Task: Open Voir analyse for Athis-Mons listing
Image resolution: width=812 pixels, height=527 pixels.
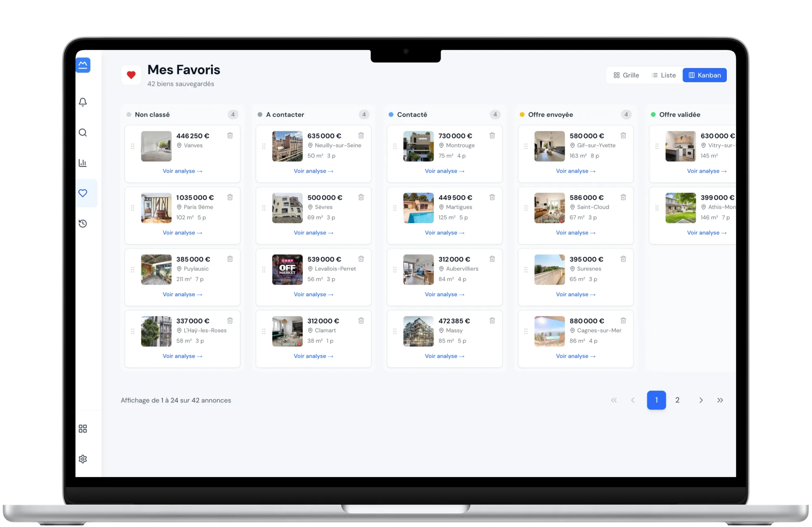Action: [707, 233]
